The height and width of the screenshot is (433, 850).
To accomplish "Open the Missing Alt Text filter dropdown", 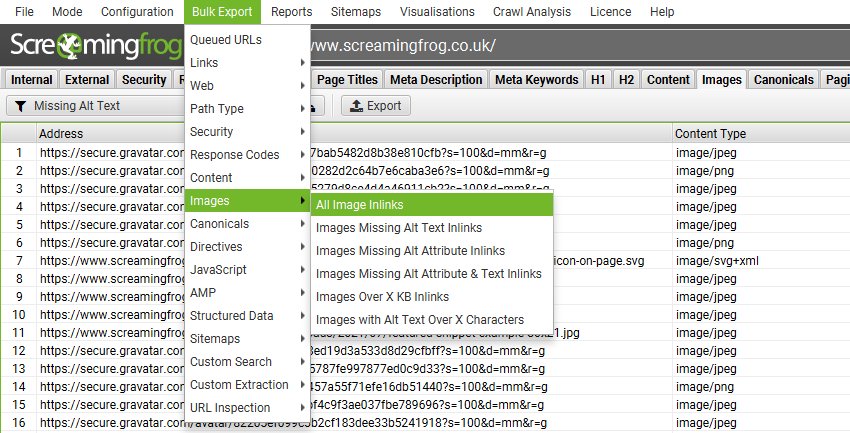I will pyautogui.click(x=95, y=106).
